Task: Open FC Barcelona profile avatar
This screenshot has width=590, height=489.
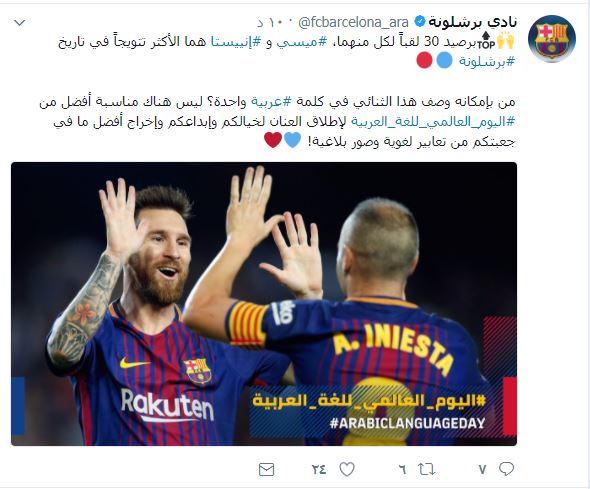Action: [x=551, y=39]
